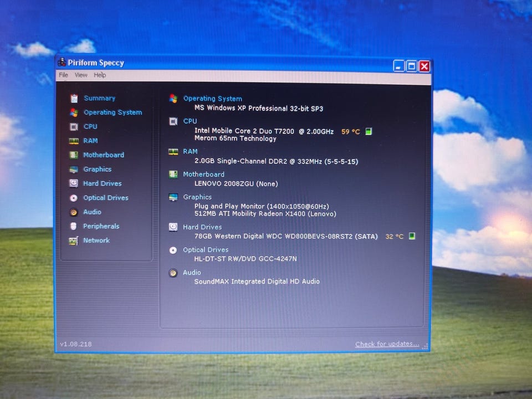Click icon beside main panel Motherboard heading
Screen dimensions: 532x399
173,175
